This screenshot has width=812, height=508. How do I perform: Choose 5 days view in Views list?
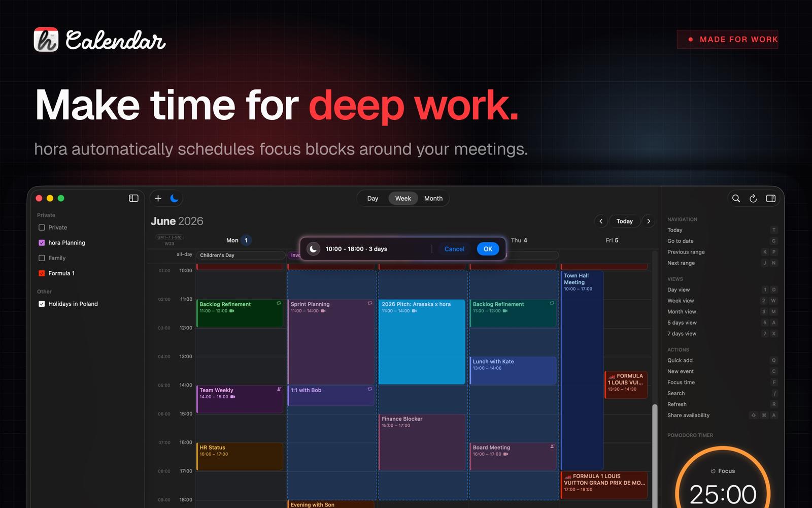pyautogui.click(x=722, y=323)
